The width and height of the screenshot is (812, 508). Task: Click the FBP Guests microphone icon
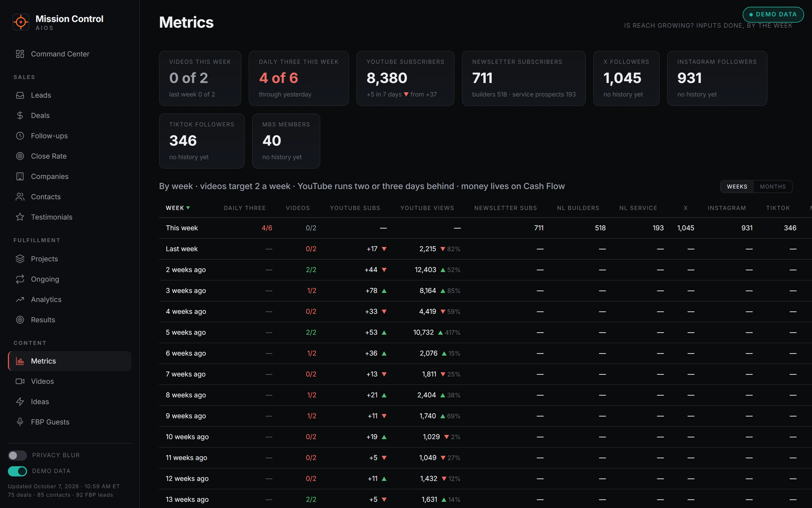point(20,422)
